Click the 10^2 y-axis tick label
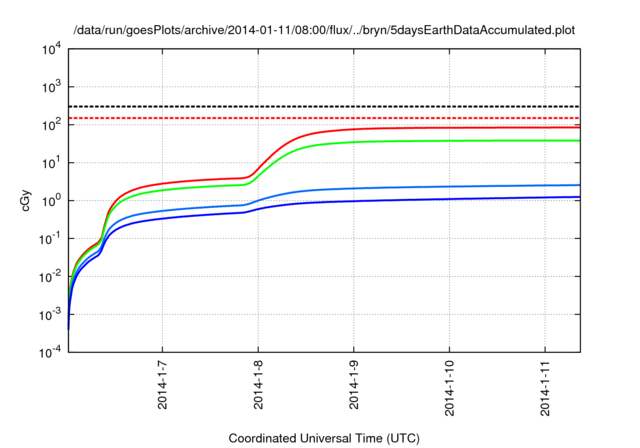This screenshot has height=448, width=640. pos(52,124)
